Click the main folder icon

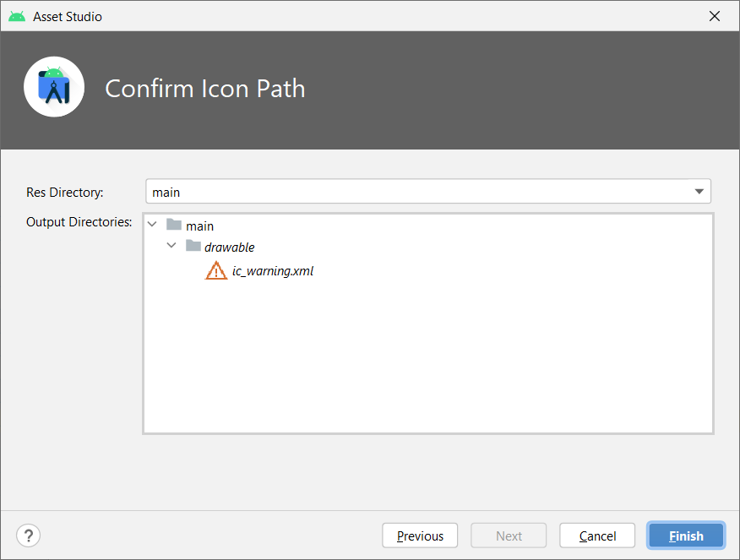coord(174,226)
